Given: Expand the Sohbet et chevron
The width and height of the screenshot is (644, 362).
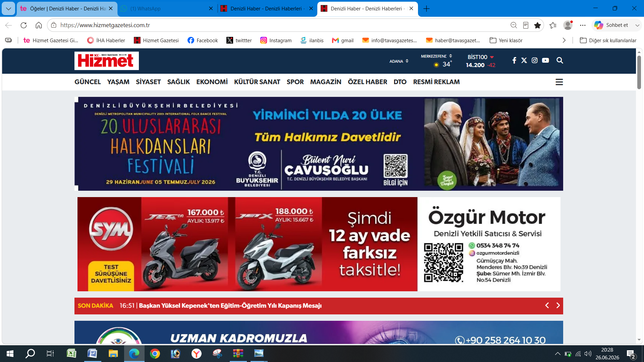Looking at the screenshot, I should (637, 25).
